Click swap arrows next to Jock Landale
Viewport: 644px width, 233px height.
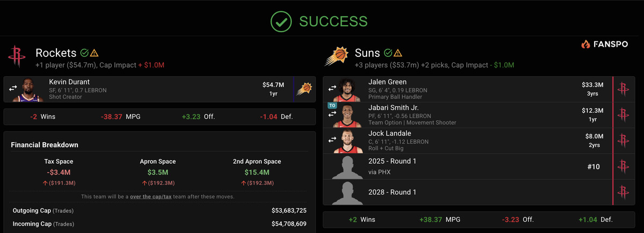tap(333, 140)
